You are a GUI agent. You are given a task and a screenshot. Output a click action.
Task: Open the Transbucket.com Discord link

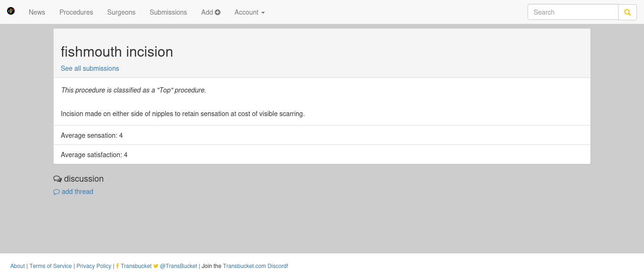point(255,266)
